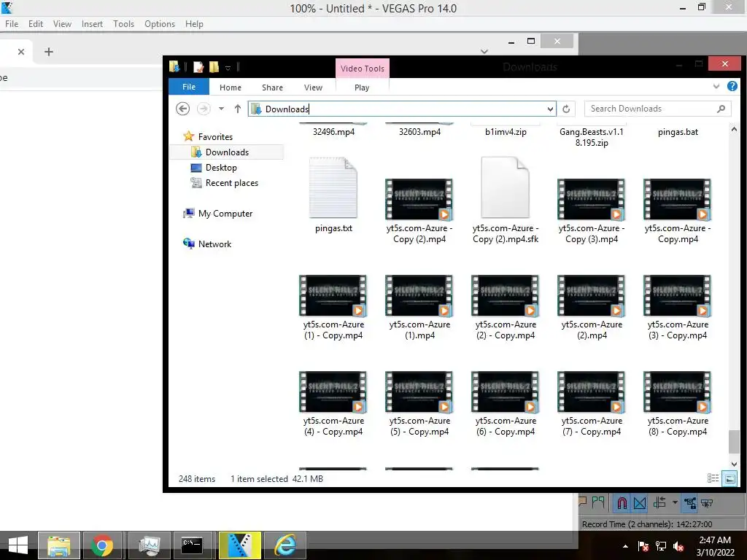This screenshot has height=560, width=747.
Task: Open the Play tab under Video Tools
Action: 362,87
